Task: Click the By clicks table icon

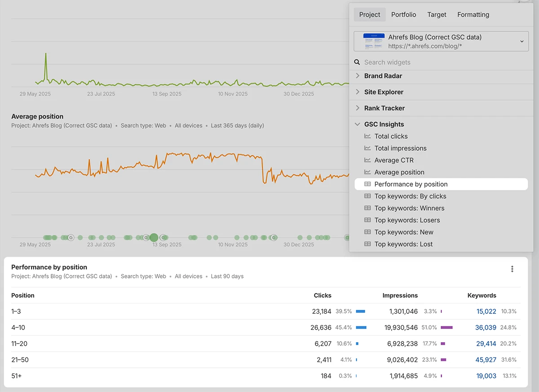Action: (367, 196)
